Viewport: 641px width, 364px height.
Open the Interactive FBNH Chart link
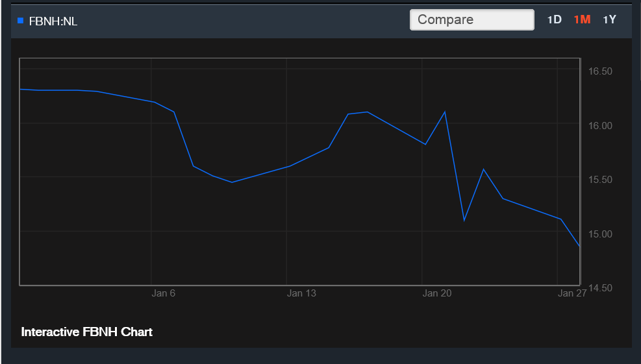point(87,332)
